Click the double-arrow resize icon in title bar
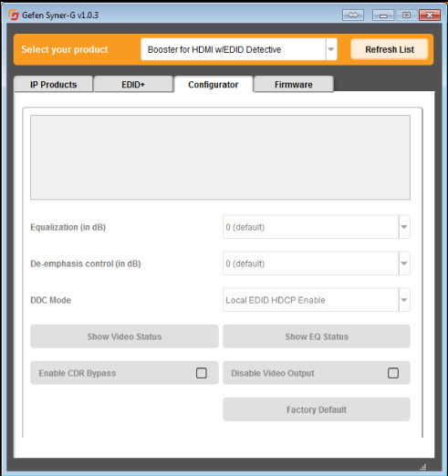The width and height of the screenshot is (448, 476). point(353,15)
